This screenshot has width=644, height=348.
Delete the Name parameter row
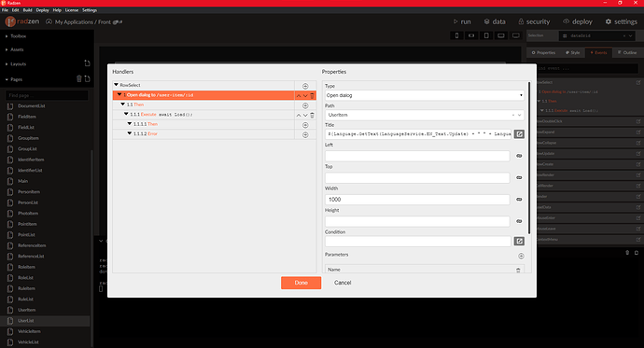point(518,270)
